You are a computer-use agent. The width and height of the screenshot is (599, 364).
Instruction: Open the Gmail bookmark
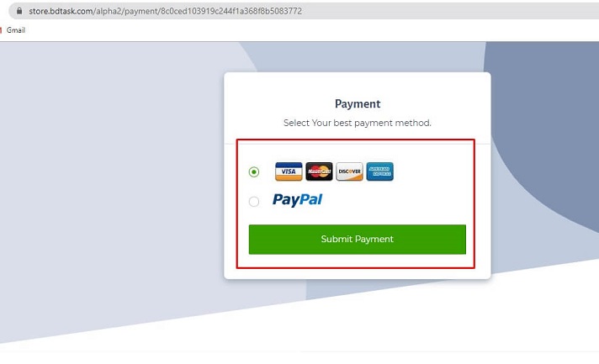click(16, 30)
